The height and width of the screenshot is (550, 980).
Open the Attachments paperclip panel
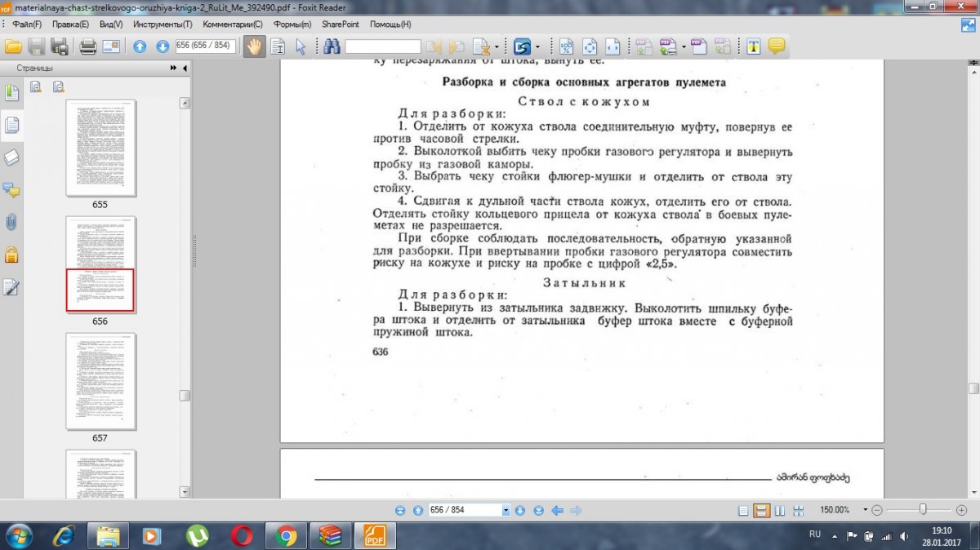11,222
